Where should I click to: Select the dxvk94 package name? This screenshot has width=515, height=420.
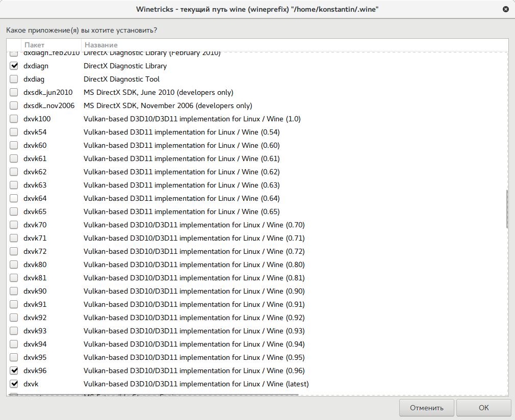pyautogui.click(x=35, y=344)
